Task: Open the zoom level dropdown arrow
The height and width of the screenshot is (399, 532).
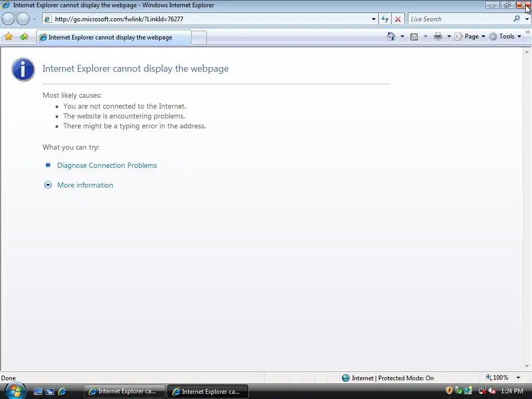Action: tap(518, 378)
